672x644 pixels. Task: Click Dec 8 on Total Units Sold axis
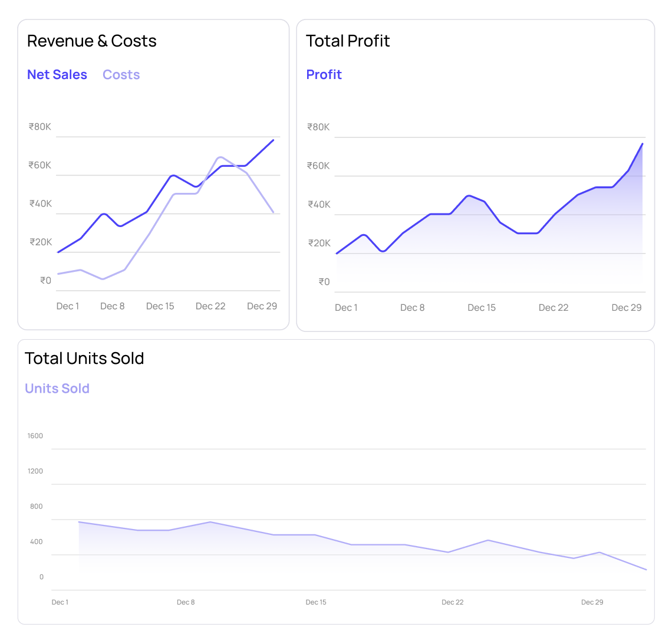(186, 602)
